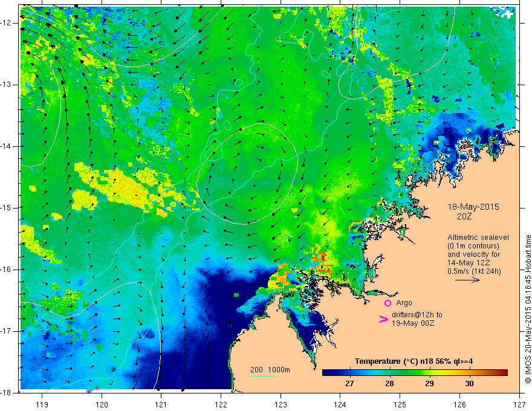Image resolution: width=532 pixels, height=411 pixels.
Task: Click the 30 tick label under colorbar
Action: pos(469,384)
